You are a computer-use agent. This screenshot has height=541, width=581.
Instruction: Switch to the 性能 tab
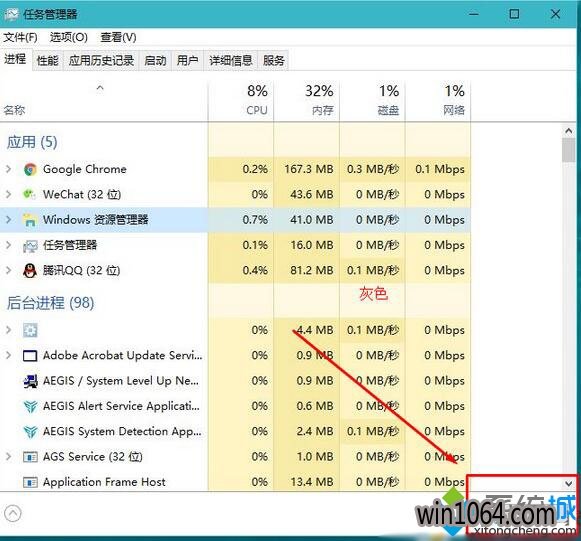(x=47, y=60)
